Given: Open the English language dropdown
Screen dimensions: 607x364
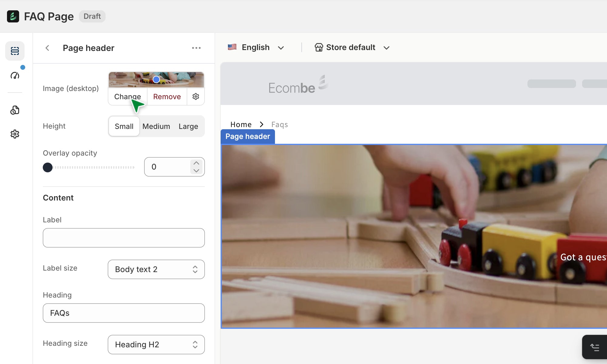Looking at the screenshot, I should (x=256, y=48).
